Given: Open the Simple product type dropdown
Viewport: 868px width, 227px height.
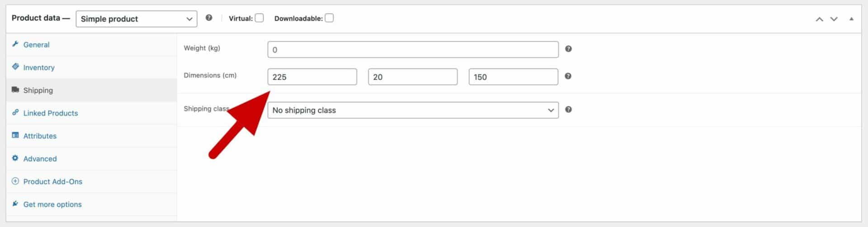Looking at the screenshot, I should (x=137, y=19).
